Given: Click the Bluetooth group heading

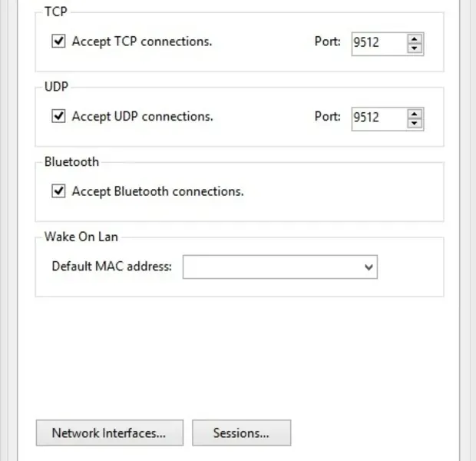Looking at the screenshot, I should [71, 162].
